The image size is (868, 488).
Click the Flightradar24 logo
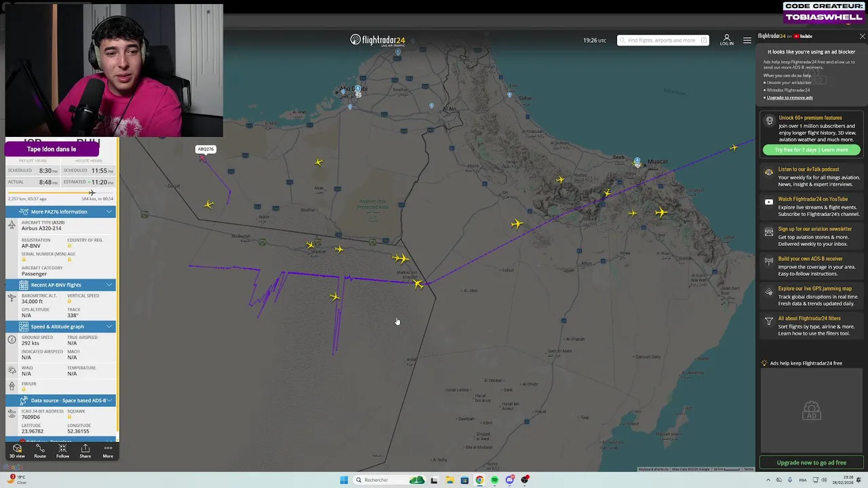(x=377, y=40)
